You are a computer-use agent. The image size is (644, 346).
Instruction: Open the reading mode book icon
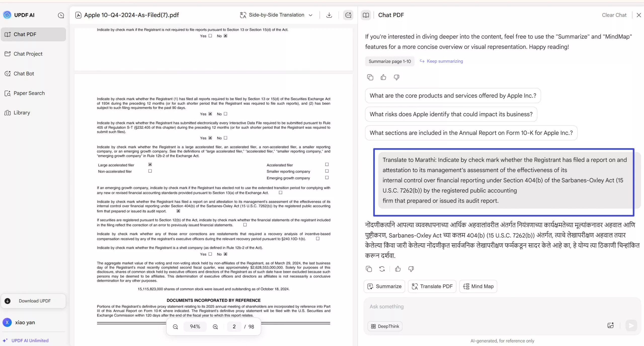point(366,15)
